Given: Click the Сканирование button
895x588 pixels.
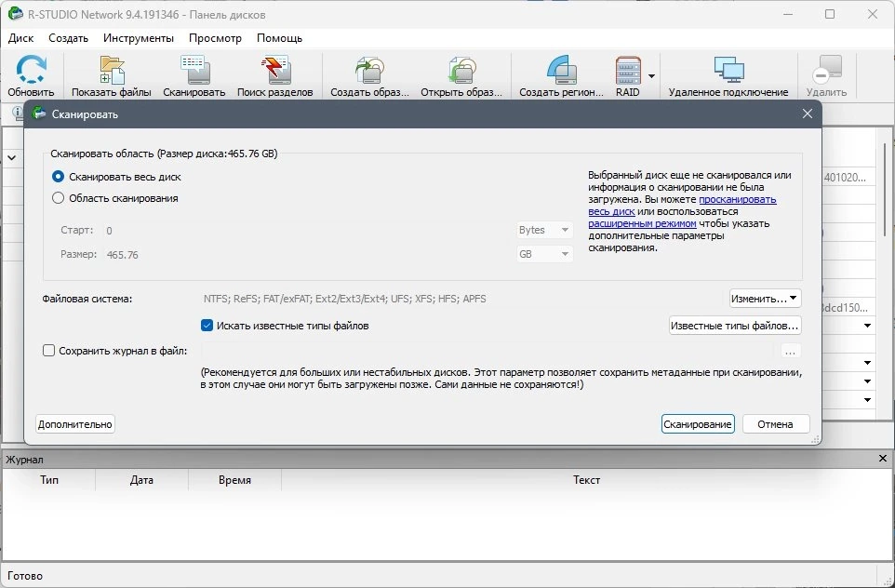Looking at the screenshot, I should coord(698,424).
